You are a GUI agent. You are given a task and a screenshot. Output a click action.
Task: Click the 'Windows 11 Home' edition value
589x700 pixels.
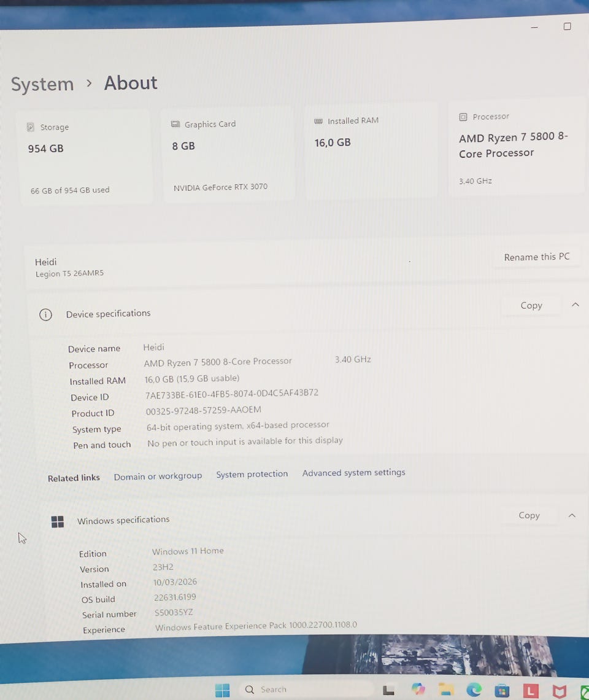pos(188,551)
